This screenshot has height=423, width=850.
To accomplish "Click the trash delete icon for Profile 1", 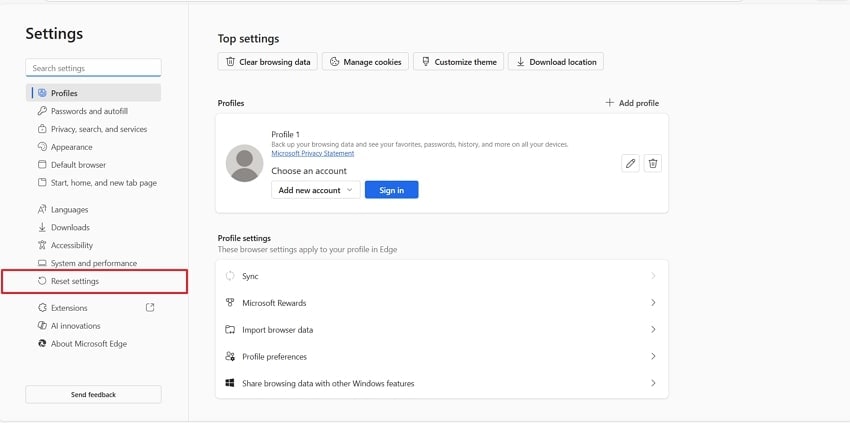I will click(653, 163).
